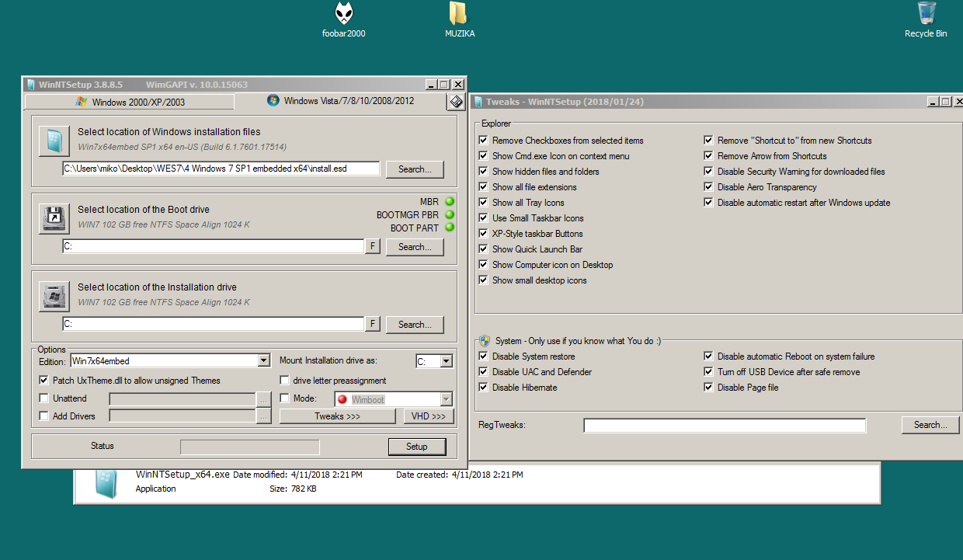Image resolution: width=963 pixels, height=560 pixels.
Task: Toggle Patch UxTheme.dll checkbox
Action: click(44, 381)
